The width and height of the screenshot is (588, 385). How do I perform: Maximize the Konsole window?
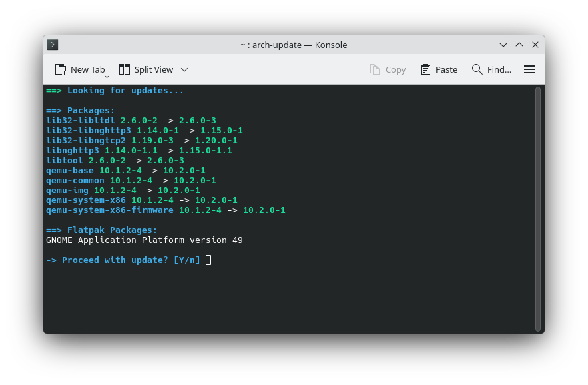coord(519,45)
